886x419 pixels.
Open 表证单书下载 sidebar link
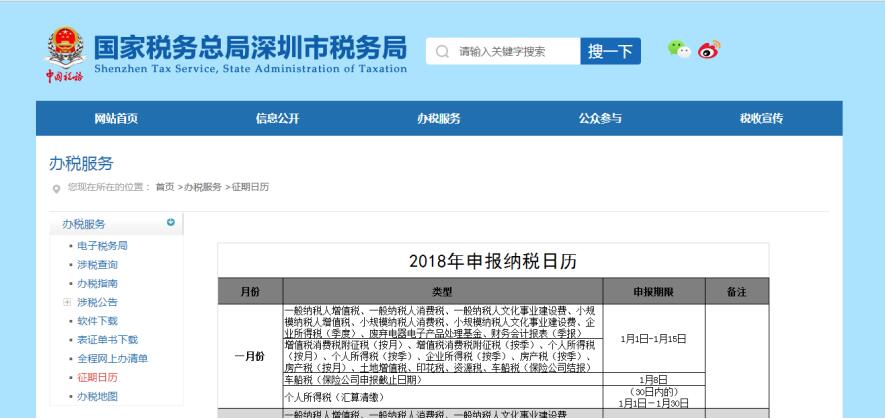pos(107,340)
